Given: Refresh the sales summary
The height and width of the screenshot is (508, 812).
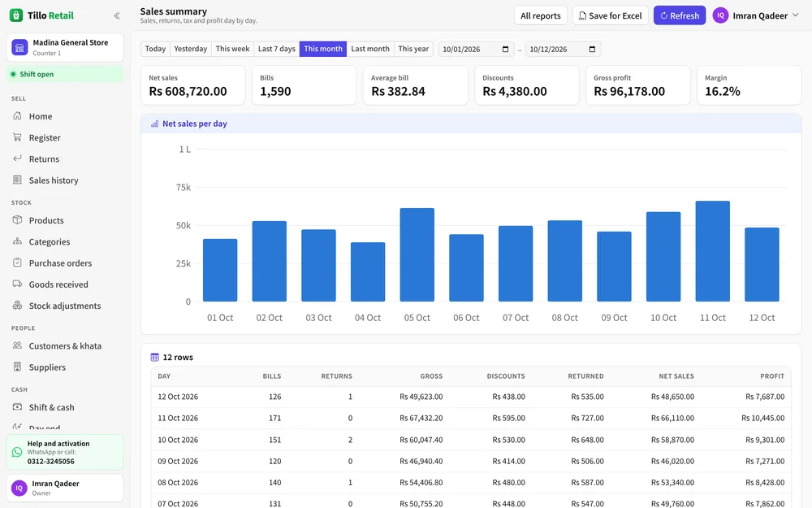Looking at the screenshot, I should 680,15.
